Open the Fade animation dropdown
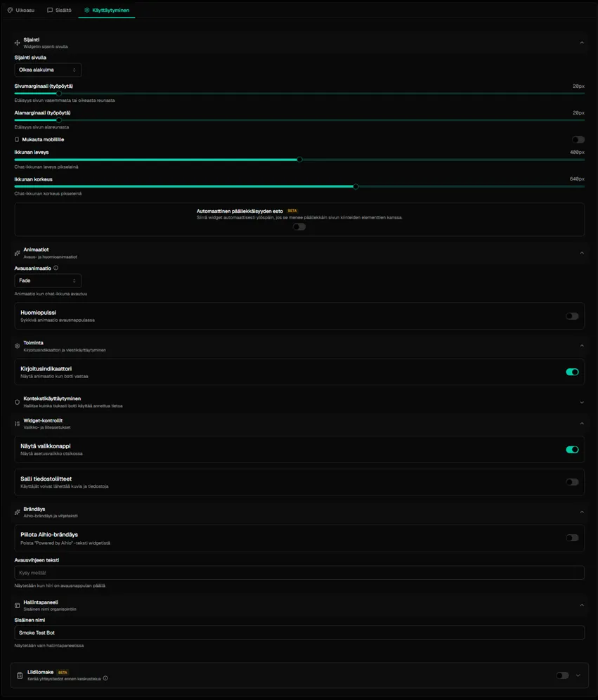 click(48, 280)
